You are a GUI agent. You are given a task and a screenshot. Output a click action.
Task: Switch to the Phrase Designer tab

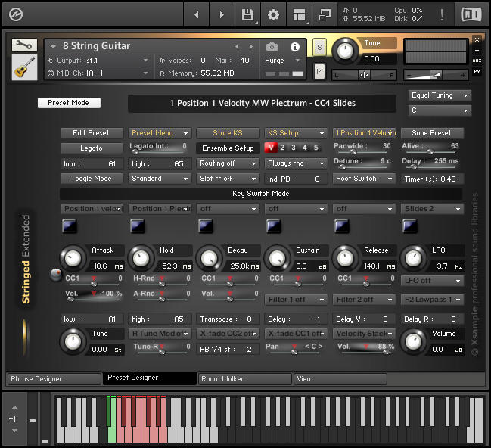[x=54, y=379]
